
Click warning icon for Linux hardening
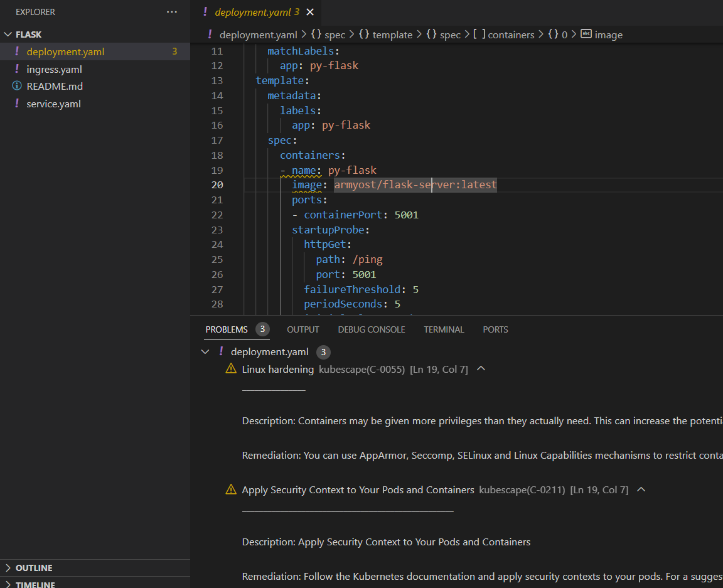coord(231,369)
